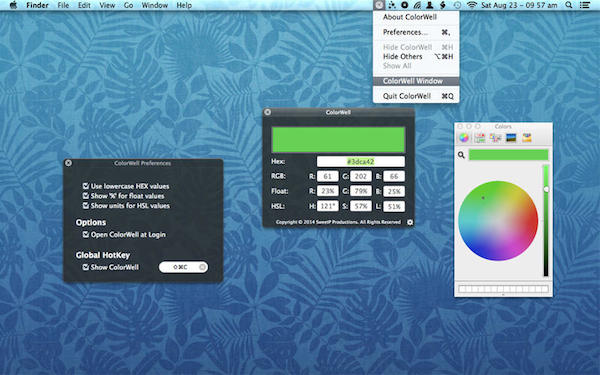Viewport: 600px width, 375px height.
Task: Open the Finder Go menu
Action: 129,5
